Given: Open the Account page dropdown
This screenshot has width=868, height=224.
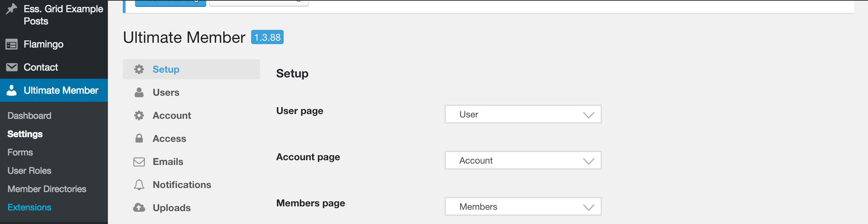Looking at the screenshot, I should point(523,161).
